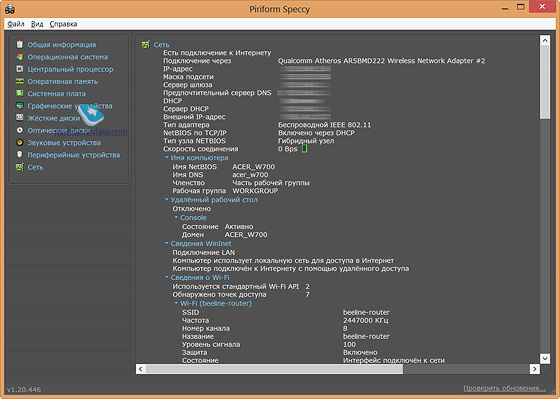Click the Проверить обновления link

point(504,388)
